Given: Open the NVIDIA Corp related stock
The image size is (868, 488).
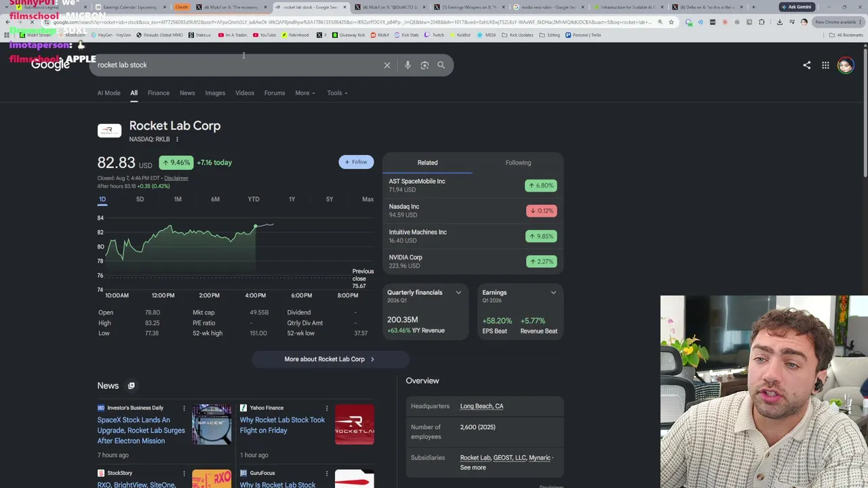Looking at the screenshot, I should tap(473, 262).
